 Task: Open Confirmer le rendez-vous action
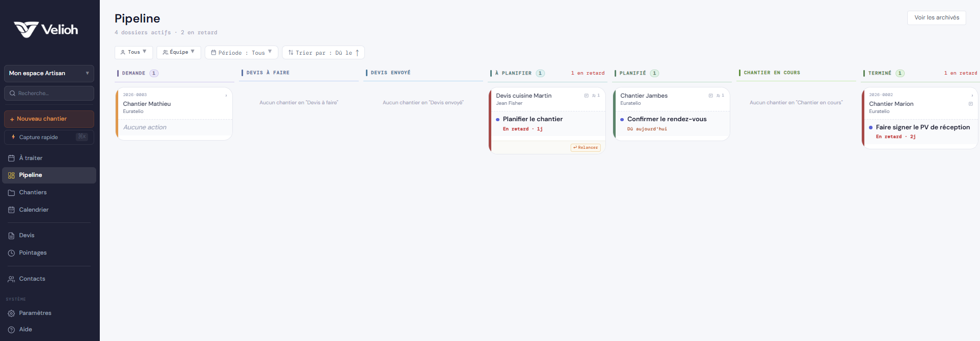tap(667, 119)
